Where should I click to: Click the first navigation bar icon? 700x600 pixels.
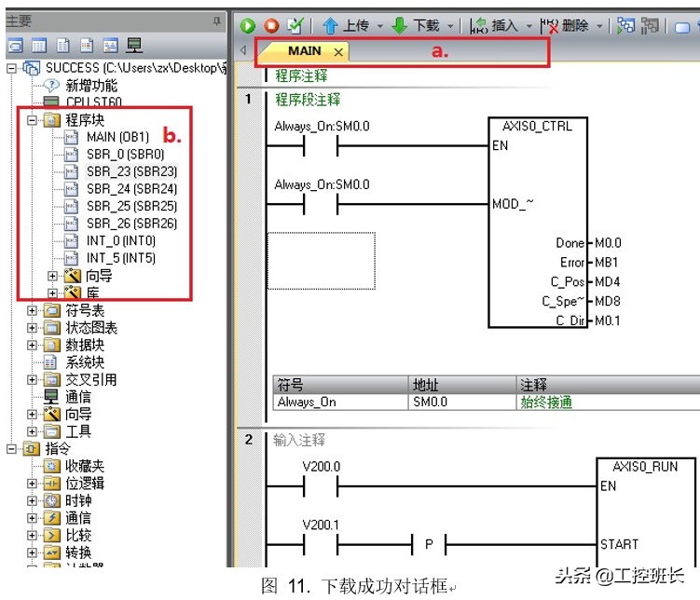tap(15, 46)
